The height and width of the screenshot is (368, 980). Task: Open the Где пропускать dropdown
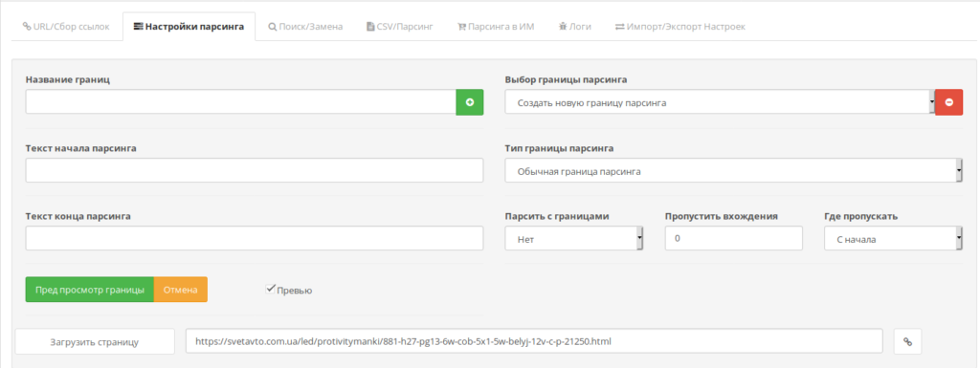pyautogui.click(x=894, y=238)
